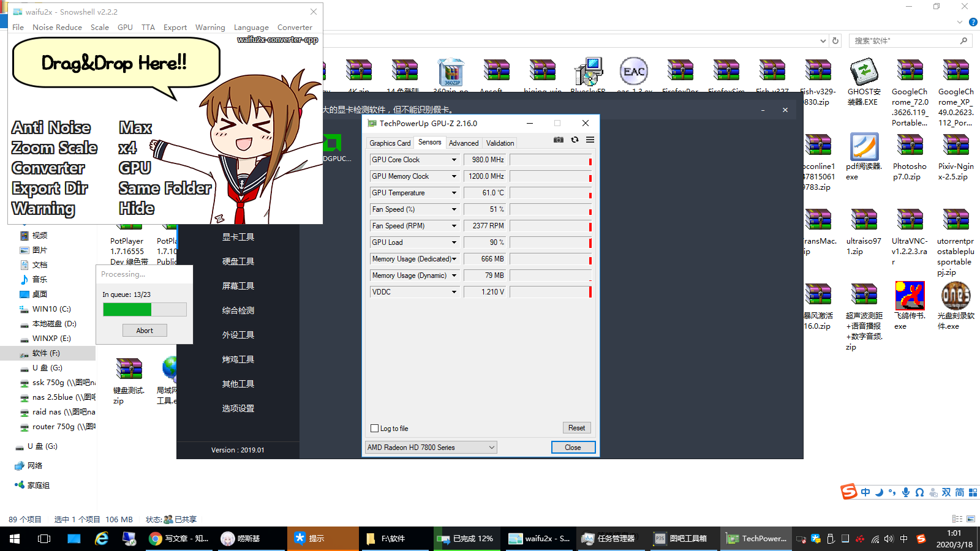The image size is (980, 551).
Task: Open the 光盘刻录软件.exe Ones icon
Action: coord(956,296)
